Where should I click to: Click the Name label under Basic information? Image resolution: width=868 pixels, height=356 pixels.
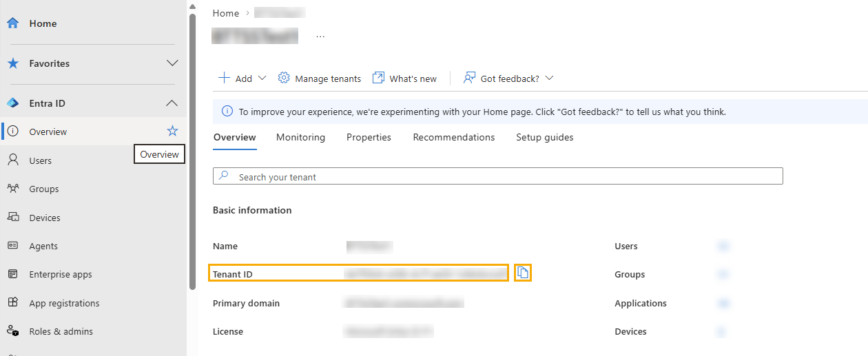(x=225, y=246)
